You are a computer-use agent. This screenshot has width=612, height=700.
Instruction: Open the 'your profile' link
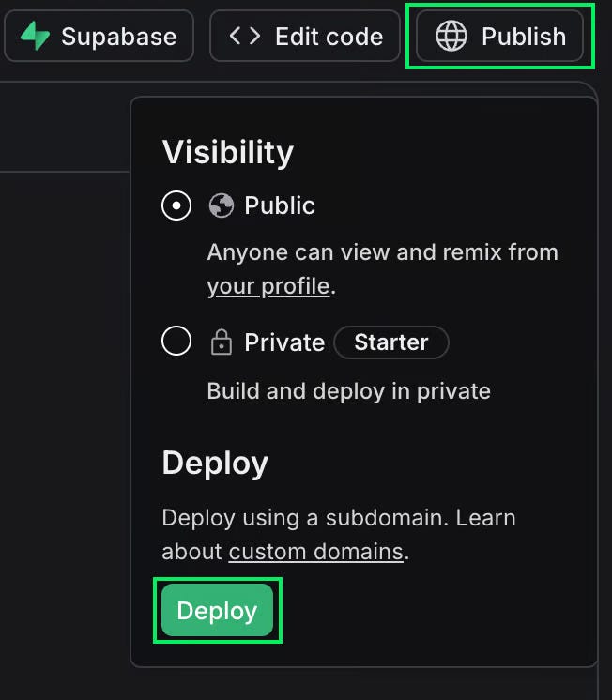268,286
